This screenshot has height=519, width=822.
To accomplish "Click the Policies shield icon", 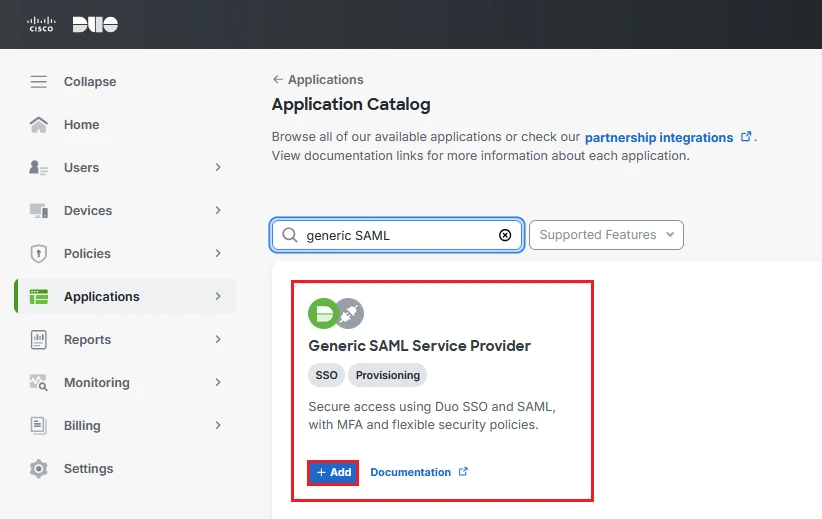I will tap(39, 254).
